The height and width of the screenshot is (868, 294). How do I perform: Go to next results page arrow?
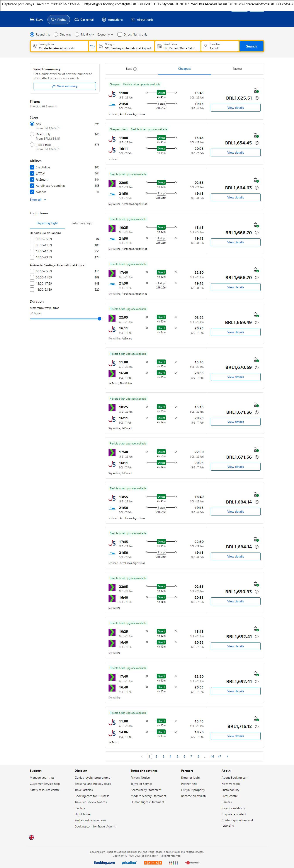[227, 756]
